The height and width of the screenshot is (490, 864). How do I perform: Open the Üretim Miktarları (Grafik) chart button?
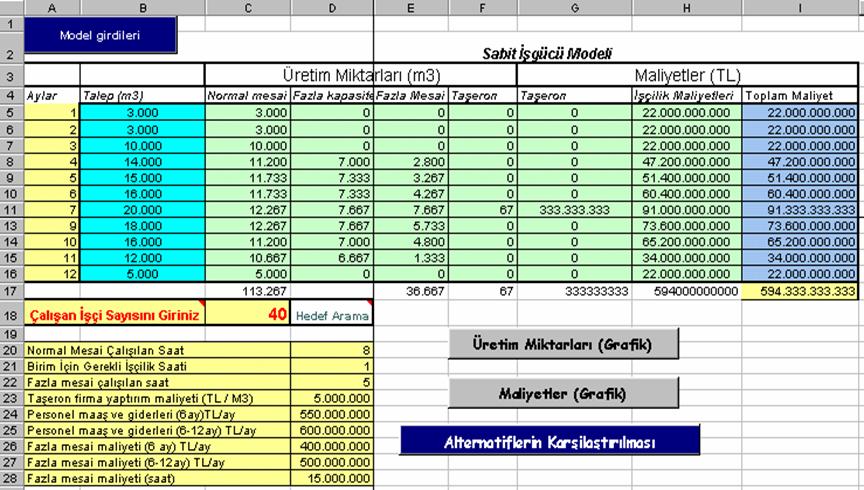(x=563, y=344)
